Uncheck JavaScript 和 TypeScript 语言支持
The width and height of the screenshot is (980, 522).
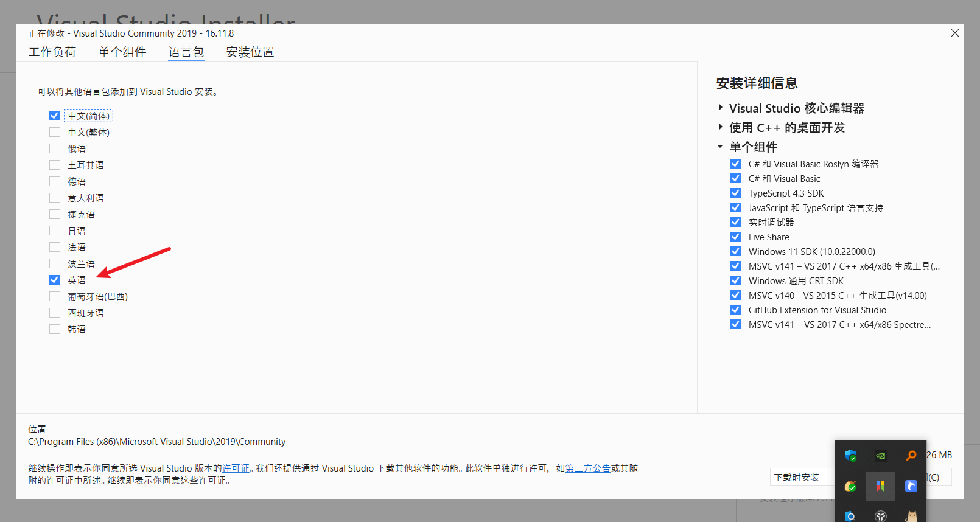click(736, 207)
